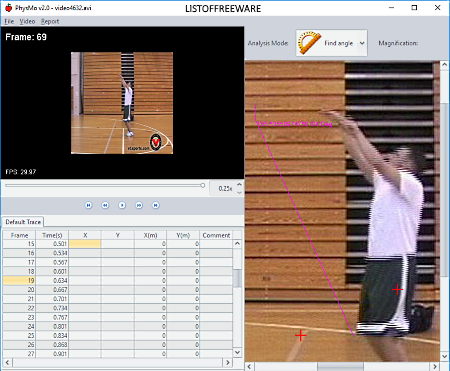
Task: Select frame 22 in the table
Action: tap(19, 308)
